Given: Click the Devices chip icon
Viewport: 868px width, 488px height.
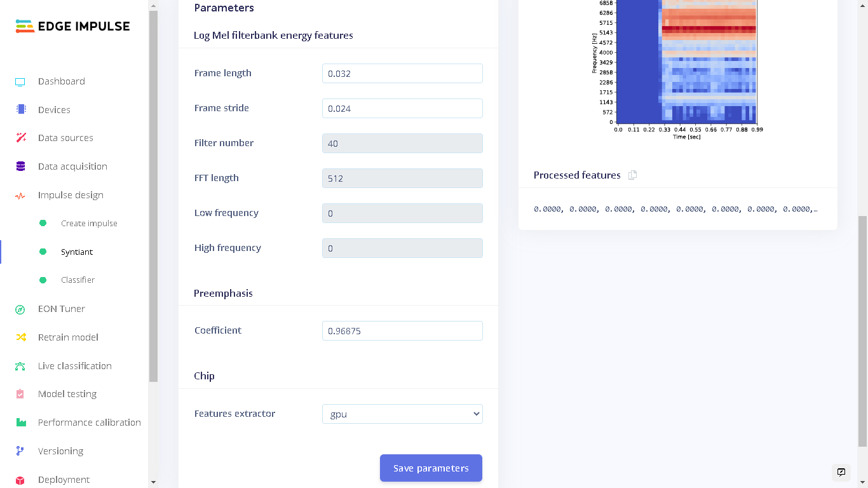Looking at the screenshot, I should pyautogui.click(x=21, y=109).
